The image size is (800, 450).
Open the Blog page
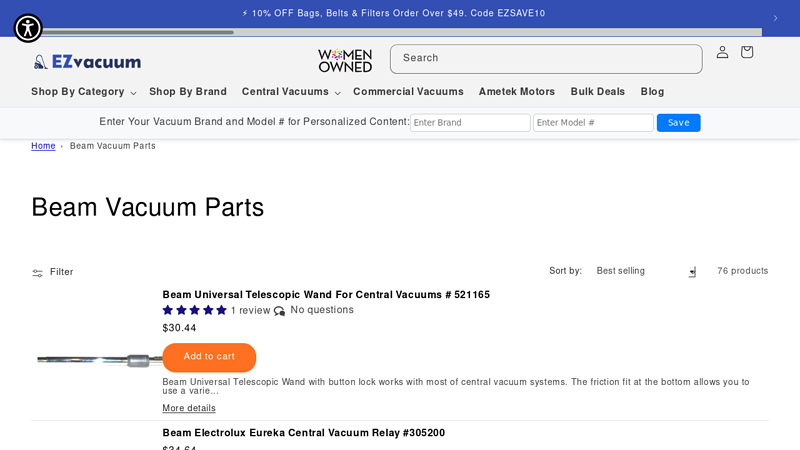652,92
